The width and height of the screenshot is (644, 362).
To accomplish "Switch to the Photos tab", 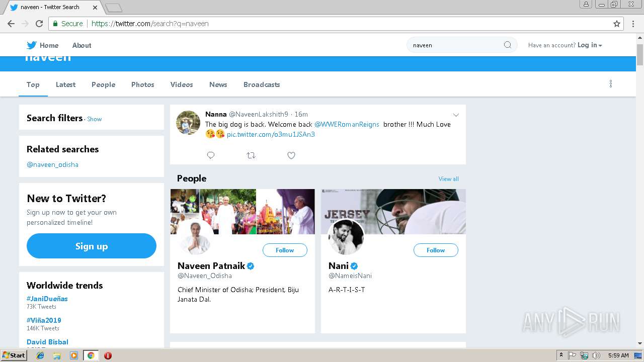I will point(143,84).
